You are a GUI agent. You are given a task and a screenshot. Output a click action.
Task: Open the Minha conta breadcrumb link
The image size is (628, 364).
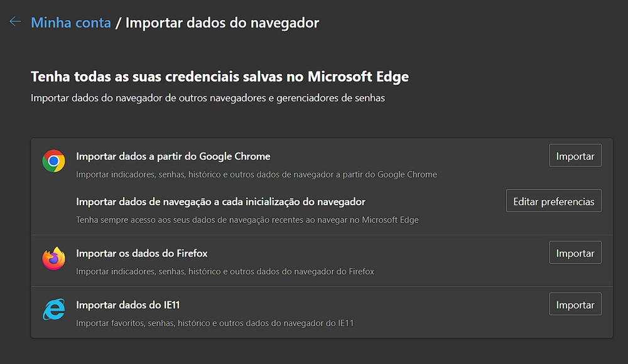coord(71,23)
